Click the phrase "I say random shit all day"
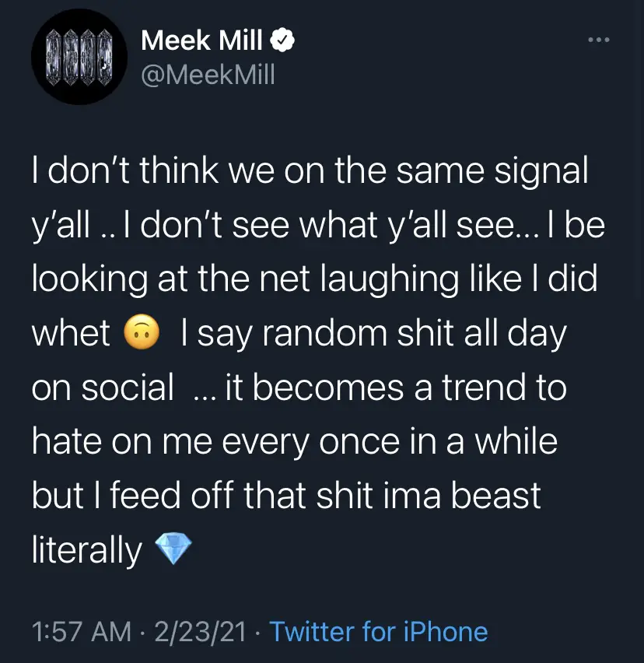This screenshot has width=644, height=663. (x=373, y=334)
